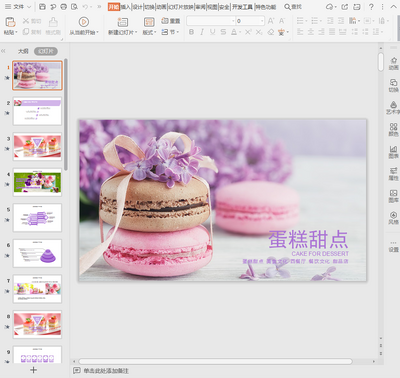Click the Underline U formatting icon
The height and width of the screenshot is (378, 400).
pyautogui.click(x=212, y=32)
